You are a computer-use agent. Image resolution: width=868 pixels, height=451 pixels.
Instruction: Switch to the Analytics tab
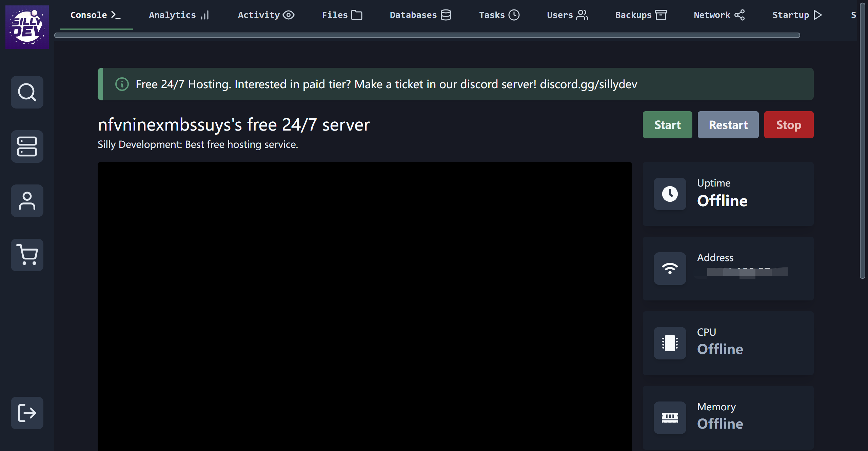click(179, 15)
